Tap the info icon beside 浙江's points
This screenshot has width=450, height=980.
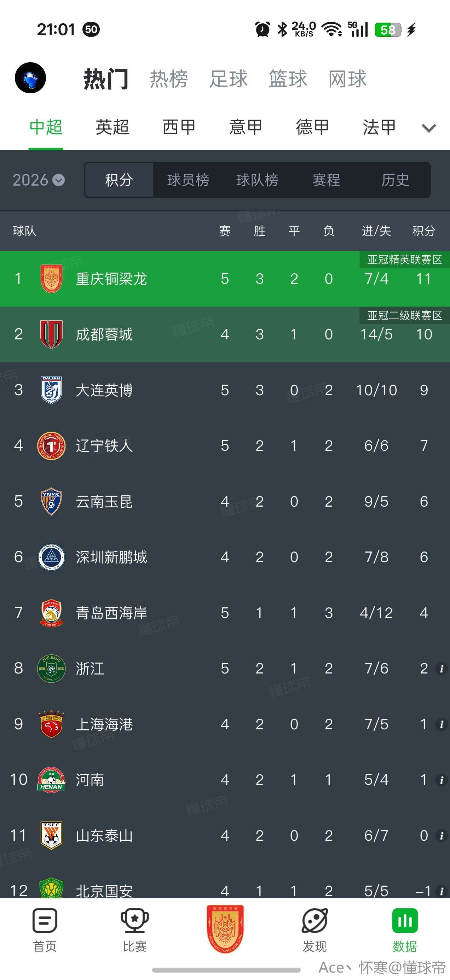point(442,669)
